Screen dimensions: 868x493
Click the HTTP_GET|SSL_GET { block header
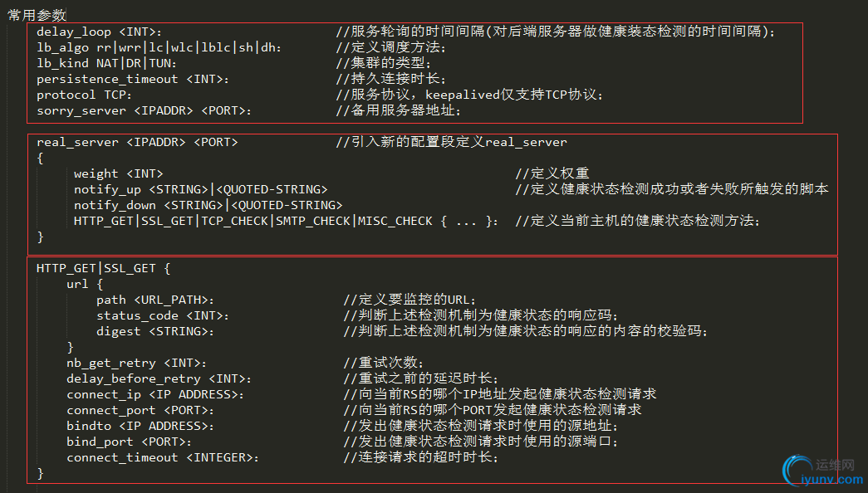tap(103, 268)
